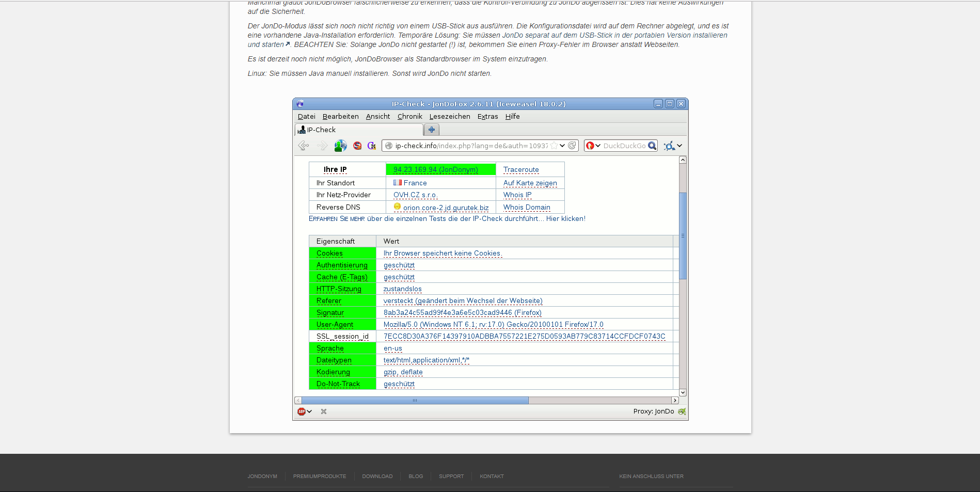The width and height of the screenshot is (980, 492).
Task: Click the User-Agent property cell
Action: pos(342,324)
